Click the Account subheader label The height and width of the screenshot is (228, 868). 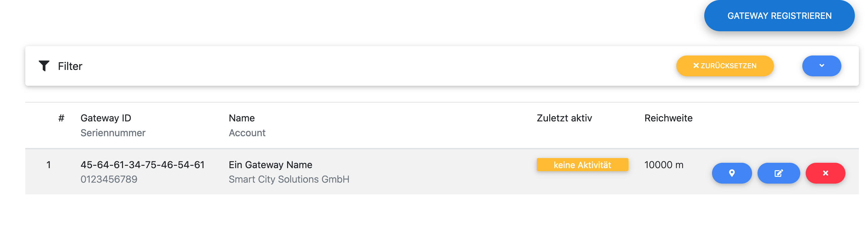(x=247, y=133)
